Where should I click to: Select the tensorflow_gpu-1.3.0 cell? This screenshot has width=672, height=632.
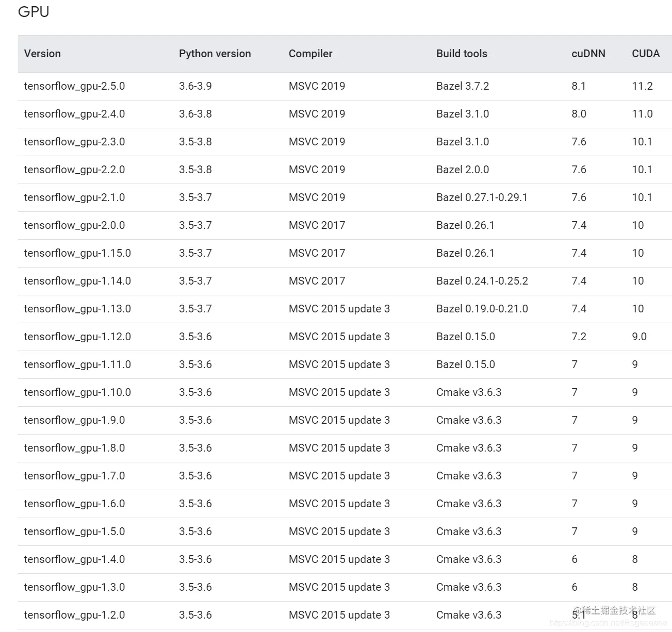[74, 587]
